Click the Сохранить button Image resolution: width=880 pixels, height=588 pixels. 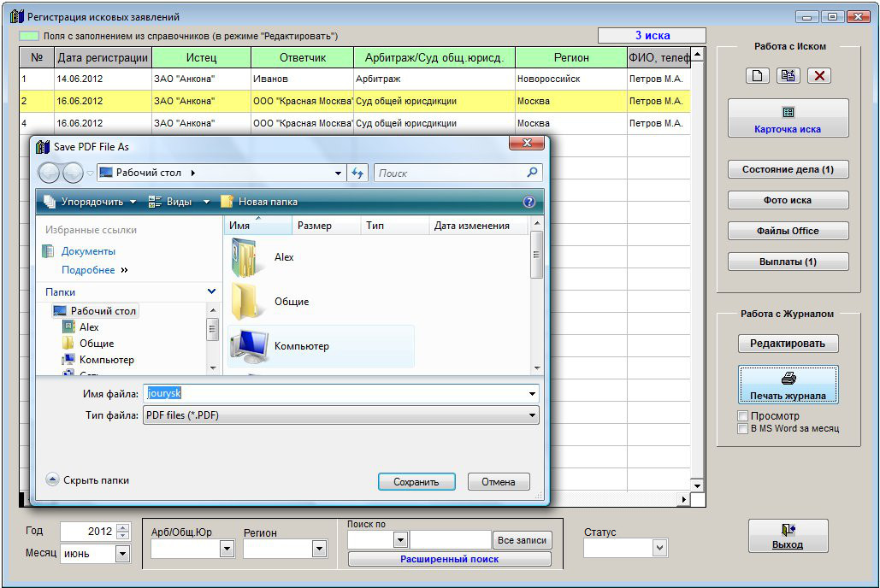point(416,482)
